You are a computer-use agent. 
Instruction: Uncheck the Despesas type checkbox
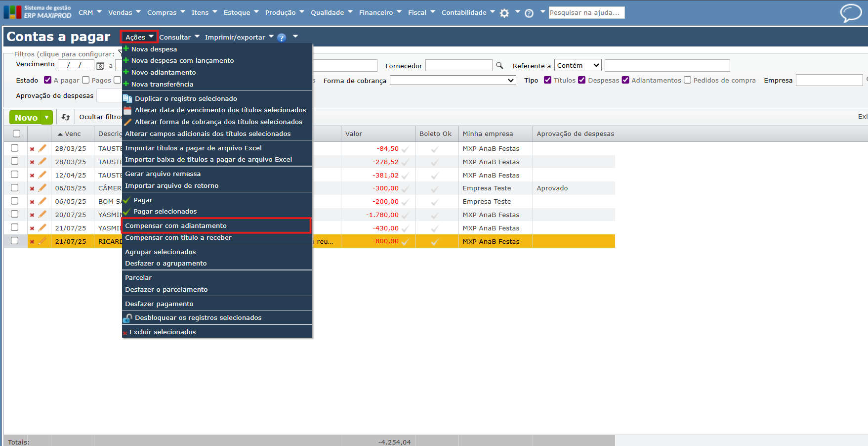[582, 80]
